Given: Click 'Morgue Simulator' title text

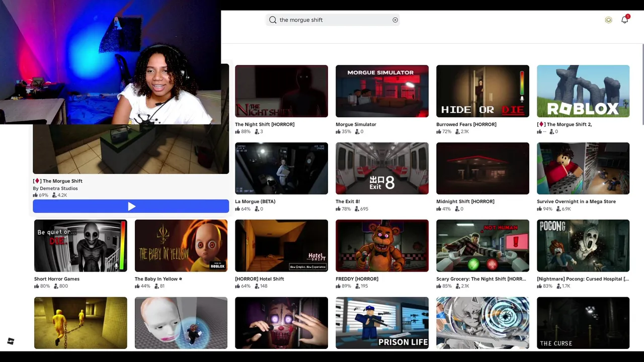Looking at the screenshot, I should click(x=356, y=124).
